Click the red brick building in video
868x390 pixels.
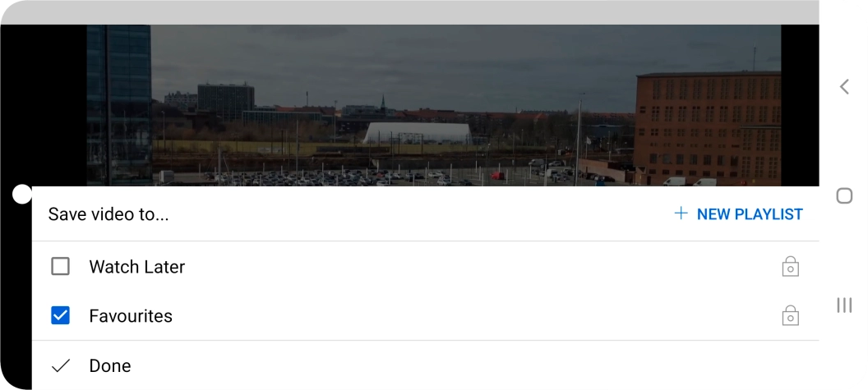coord(707,128)
